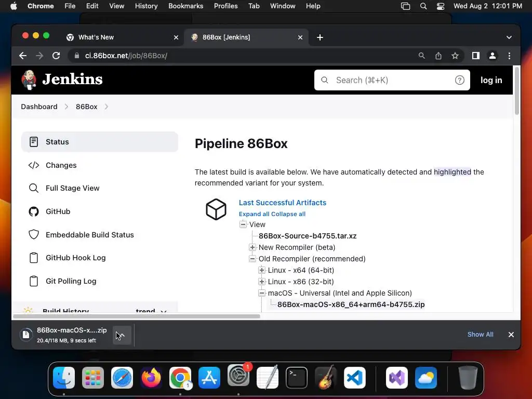Open Spotlight search in the menu bar
532x399 pixels.
pos(423,6)
